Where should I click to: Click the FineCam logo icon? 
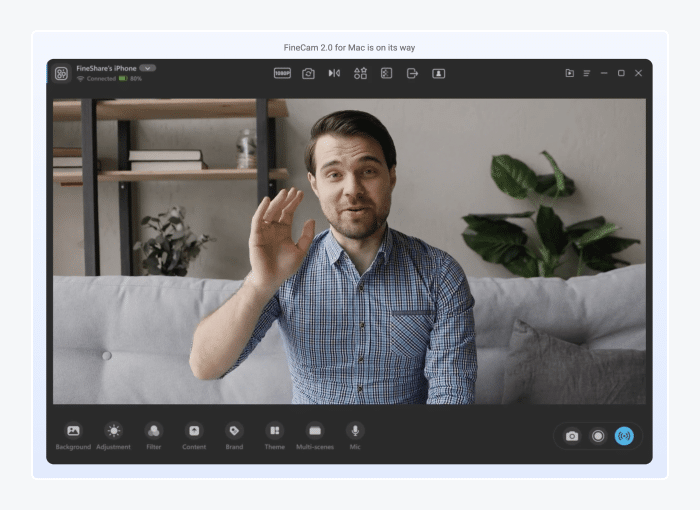[x=62, y=73]
